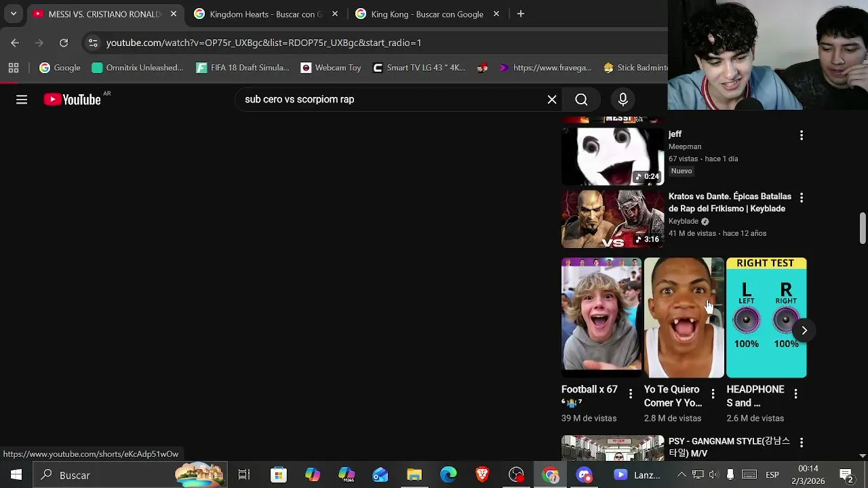The image size is (868, 488).
Task: Open more options for PSY Gangnam Style video
Action: click(x=802, y=443)
